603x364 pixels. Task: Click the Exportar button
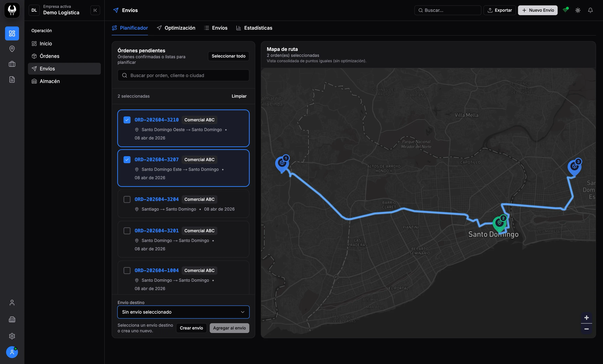[500, 10]
